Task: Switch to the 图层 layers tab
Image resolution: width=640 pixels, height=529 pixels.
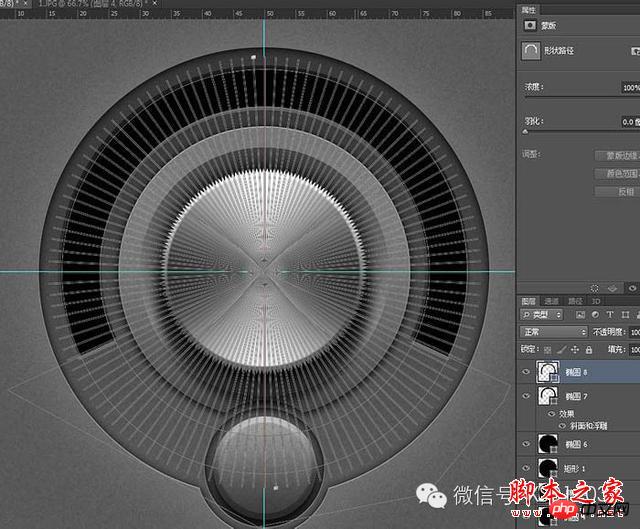Action: (528, 301)
